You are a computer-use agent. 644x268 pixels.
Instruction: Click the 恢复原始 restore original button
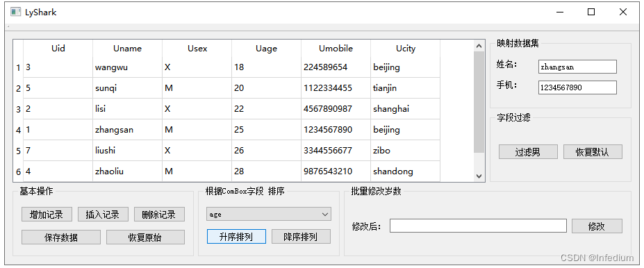145,237
